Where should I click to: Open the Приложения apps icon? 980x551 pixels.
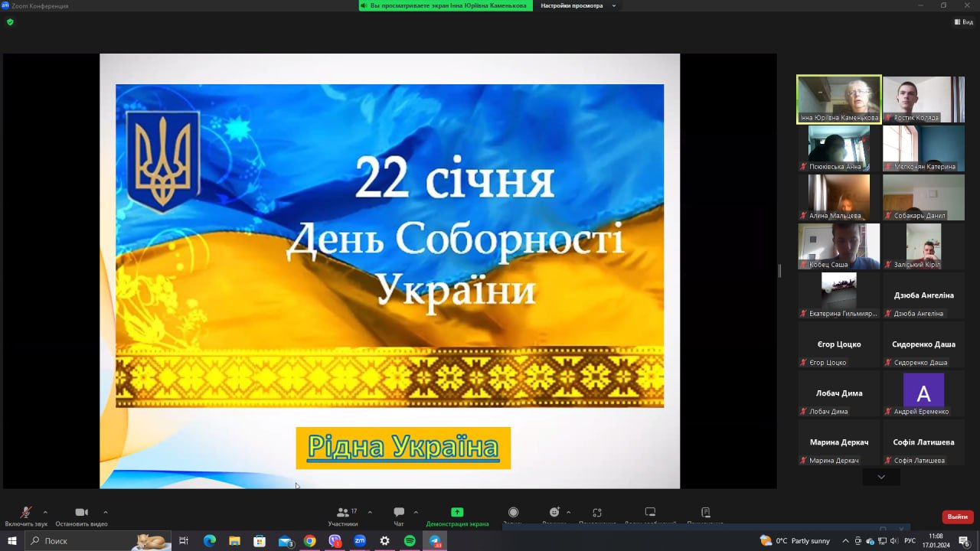click(x=597, y=512)
